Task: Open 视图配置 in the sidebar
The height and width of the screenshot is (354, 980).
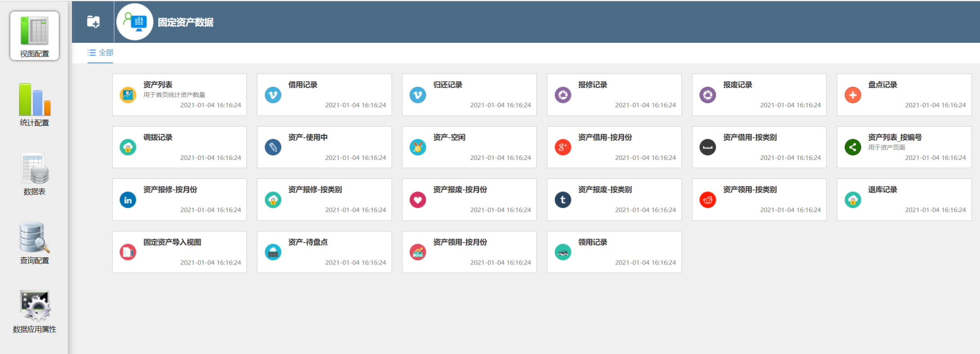Action: coord(34,36)
